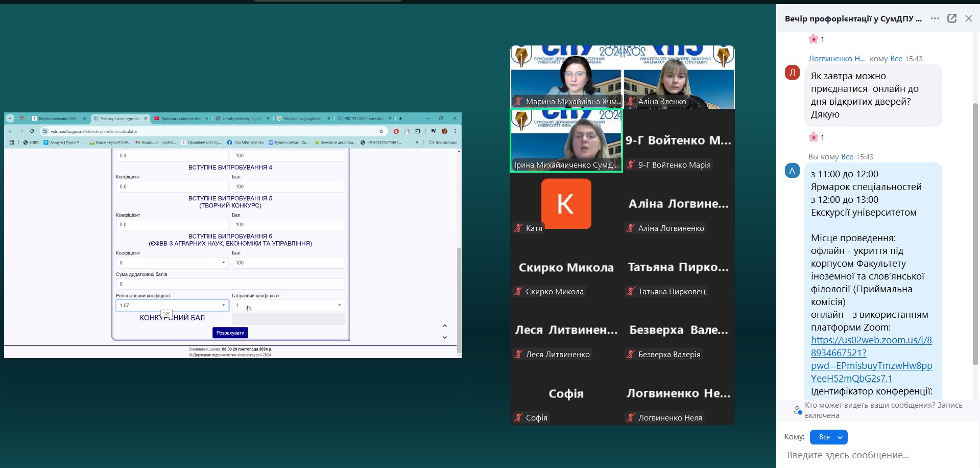The width and height of the screenshot is (980, 468).
Task: Click Reload icon in shared browser
Action: coord(32,131)
